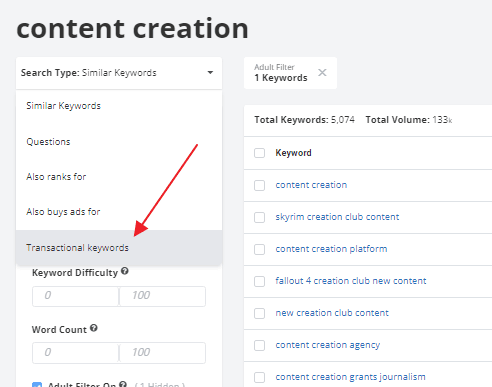Viewport: 492px width, 387px height.
Task: Focus Word Count maximum input field
Action: click(x=162, y=353)
